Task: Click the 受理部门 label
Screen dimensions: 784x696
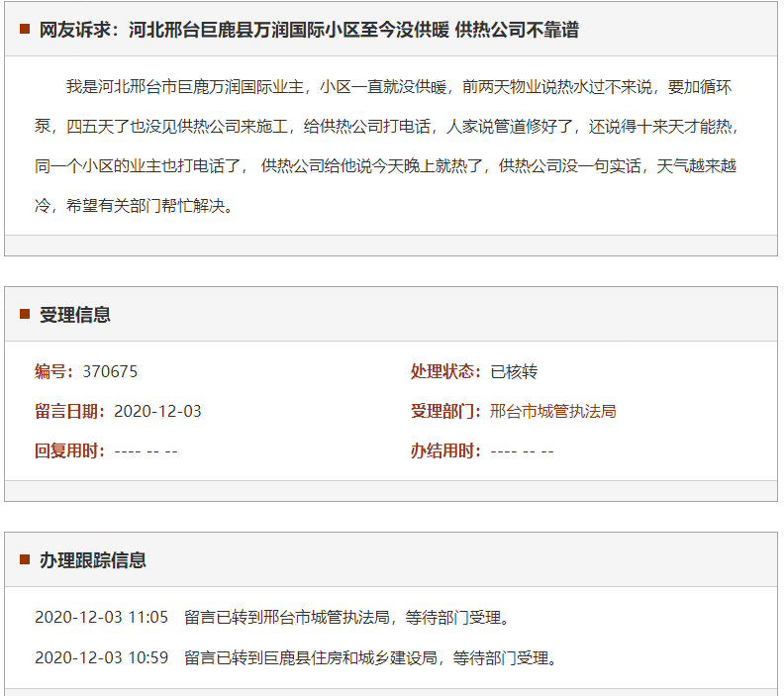Action: coord(446,411)
